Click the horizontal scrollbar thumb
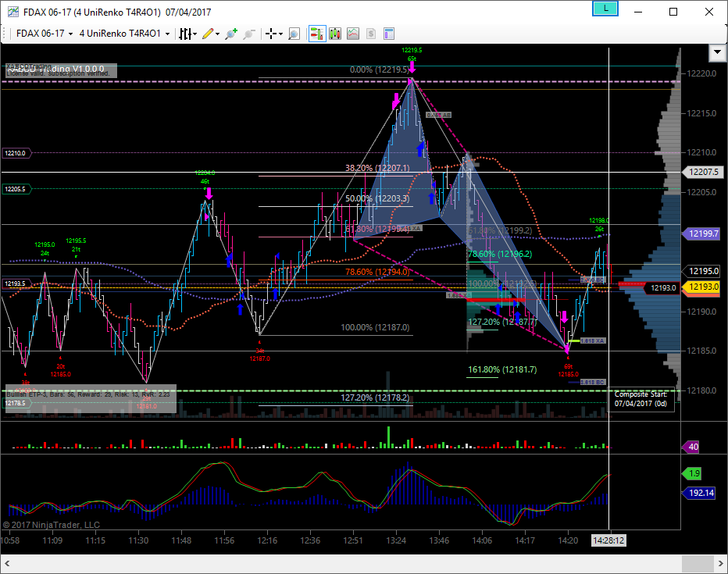 point(698,564)
